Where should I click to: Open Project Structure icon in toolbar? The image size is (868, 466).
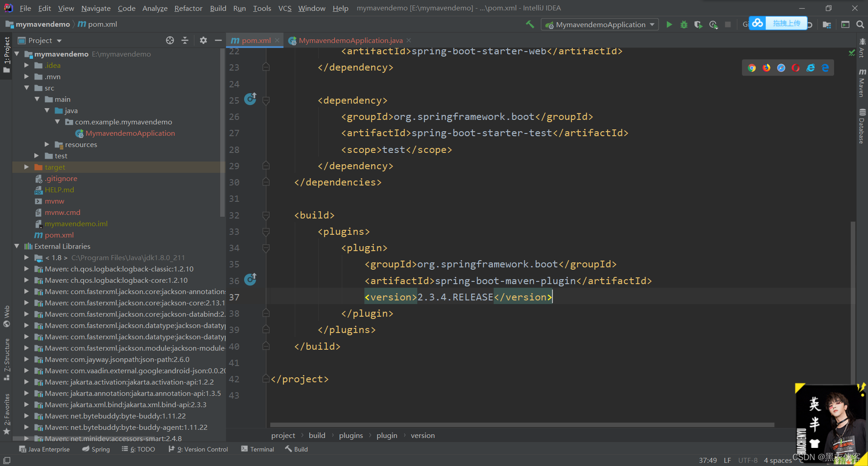(x=827, y=24)
